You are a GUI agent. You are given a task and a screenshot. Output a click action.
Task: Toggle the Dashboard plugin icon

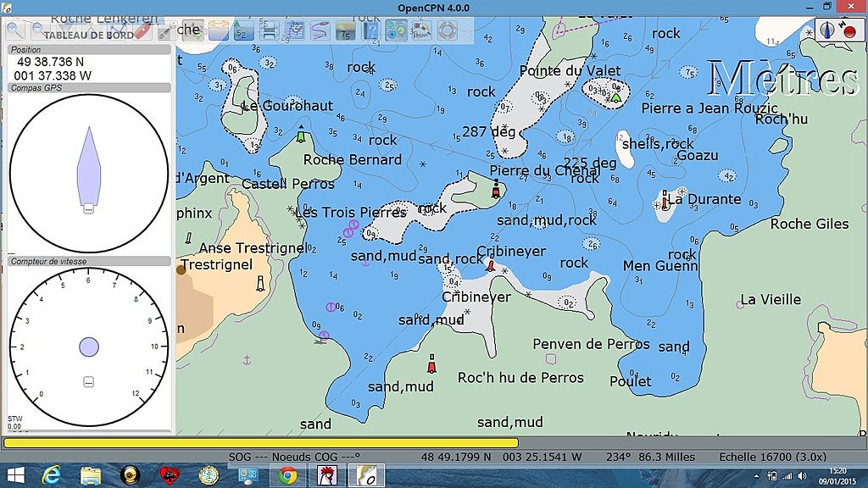(x=397, y=30)
